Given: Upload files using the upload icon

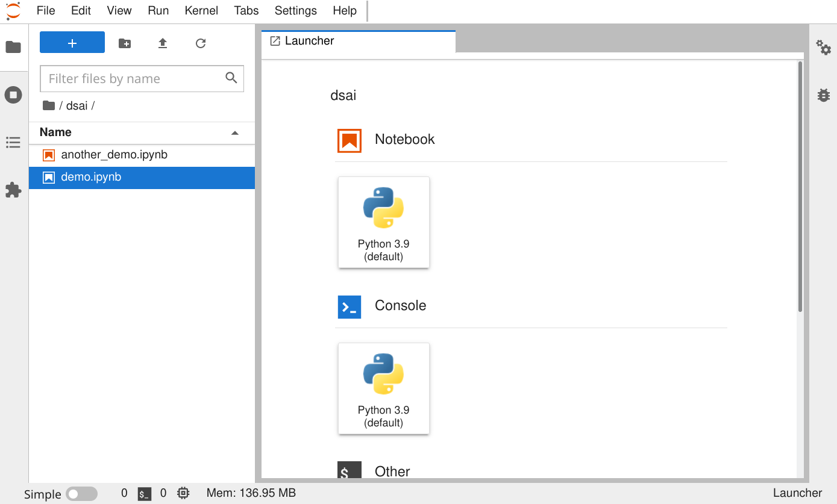Looking at the screenshot, I should (162, 43).
